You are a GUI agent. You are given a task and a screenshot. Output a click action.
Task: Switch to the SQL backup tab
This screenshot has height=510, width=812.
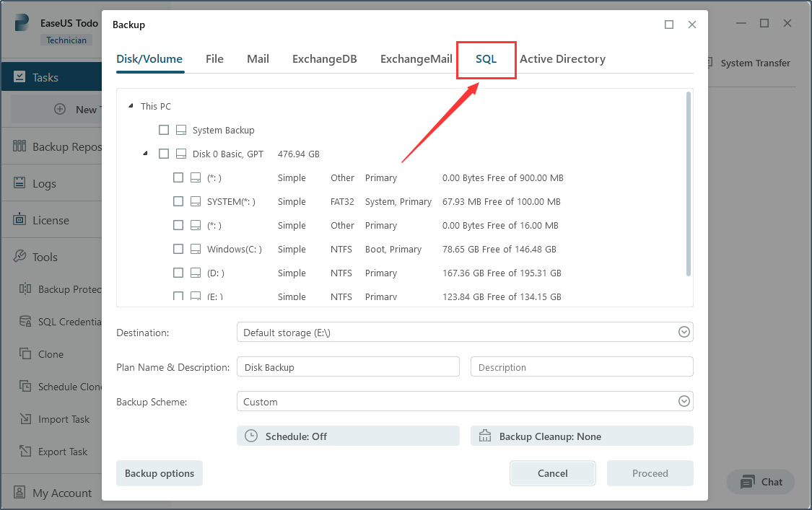tap(486, 59)
